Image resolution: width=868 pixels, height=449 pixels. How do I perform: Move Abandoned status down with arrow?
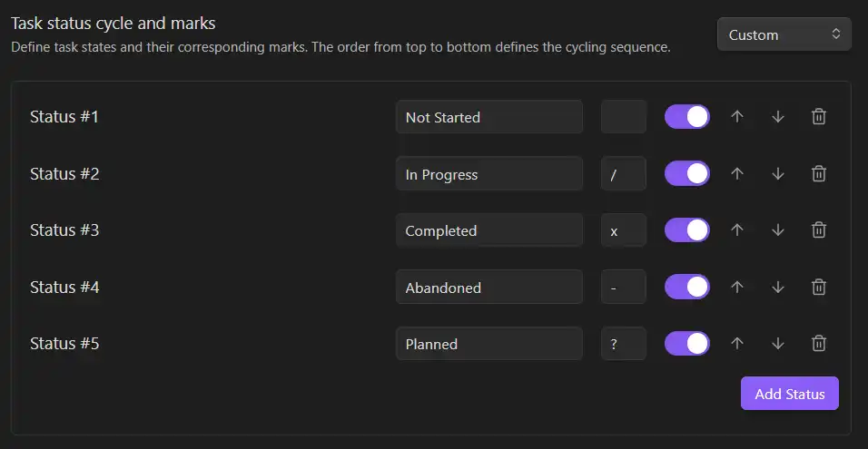[778, 287]
